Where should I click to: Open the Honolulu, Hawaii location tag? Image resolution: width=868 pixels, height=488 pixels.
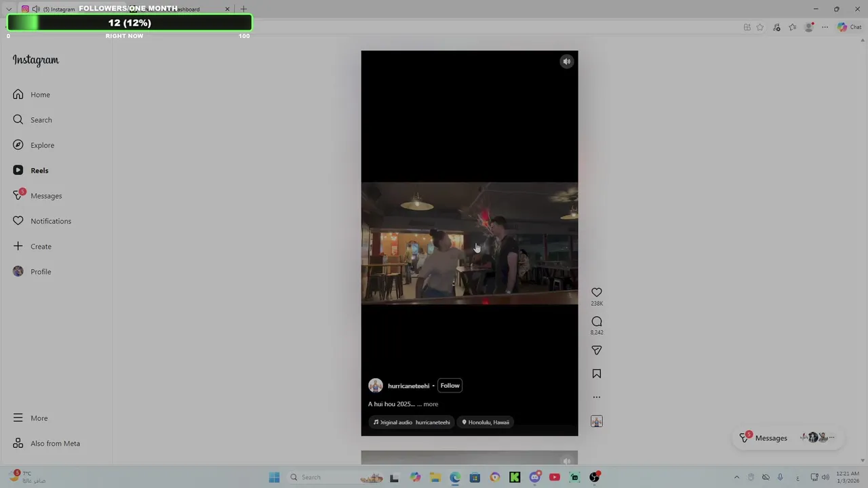pyautogui.click(x=485, y=422)
